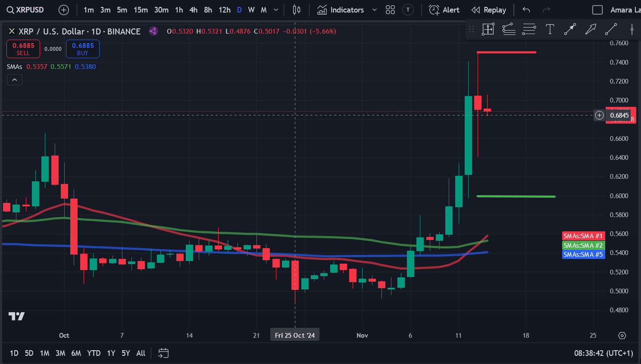
Task: Select the green horizontal line drawing
Action: tap(516, 196)
